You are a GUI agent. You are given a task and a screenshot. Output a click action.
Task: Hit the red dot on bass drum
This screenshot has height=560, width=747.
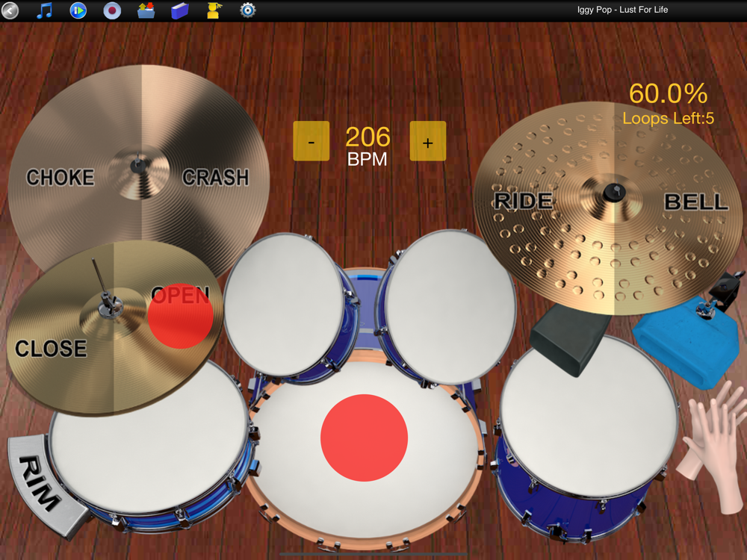[x=364, y=438]
